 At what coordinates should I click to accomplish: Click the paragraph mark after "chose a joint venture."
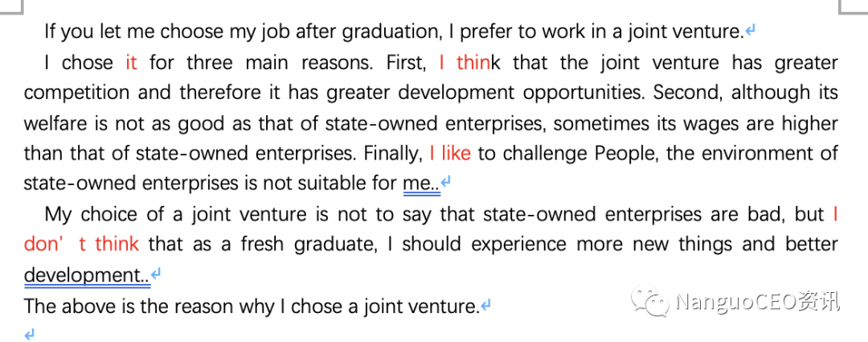click(486, 305)
